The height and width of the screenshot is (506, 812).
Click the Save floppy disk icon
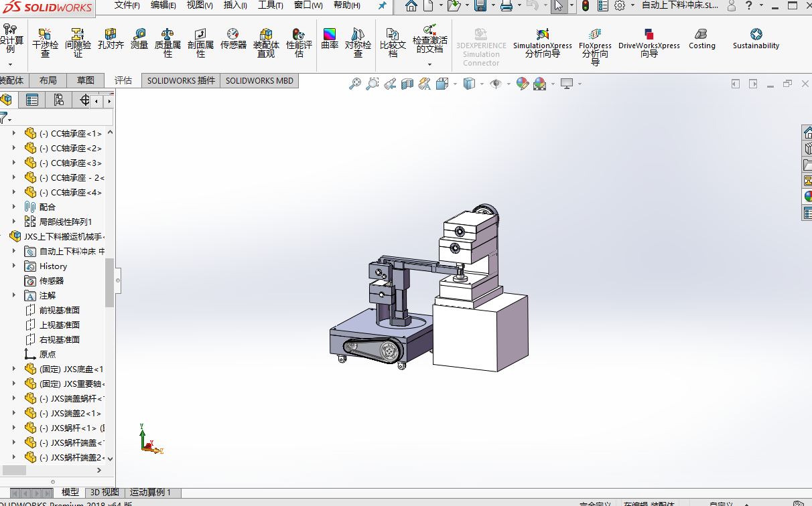tap(480, 5)
